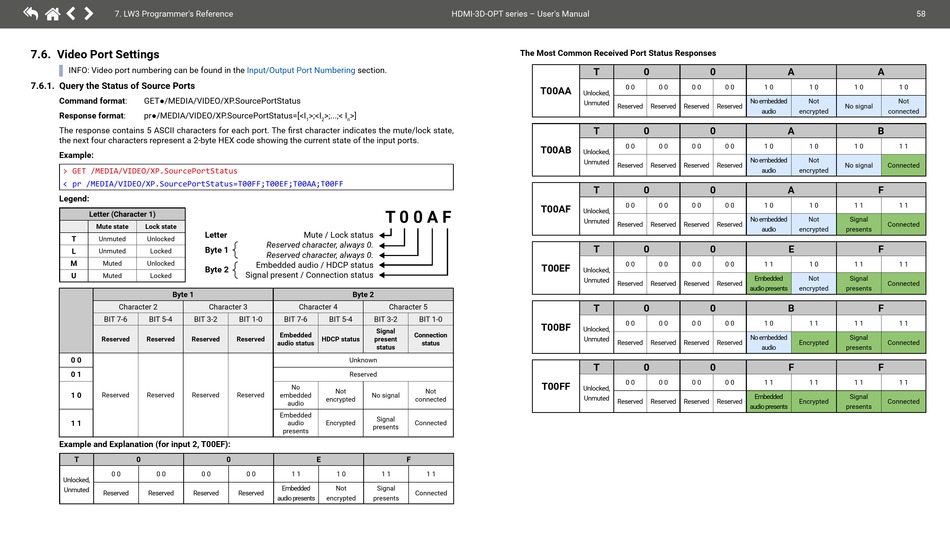The width and height of the screenshot is (950, 533).
Task: Click the back-arrow return icon
Action: click(x=30, y=13)
